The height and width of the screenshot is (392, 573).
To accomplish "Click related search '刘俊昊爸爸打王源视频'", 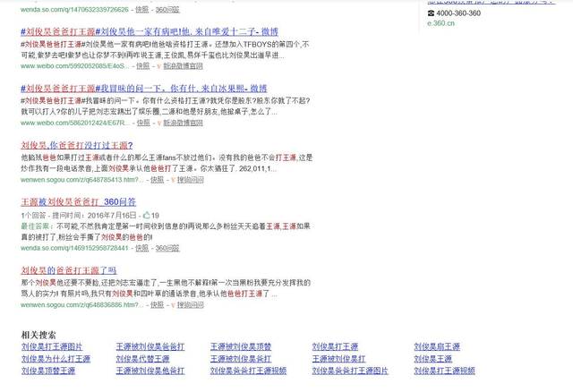I will [x=249, y=371].
